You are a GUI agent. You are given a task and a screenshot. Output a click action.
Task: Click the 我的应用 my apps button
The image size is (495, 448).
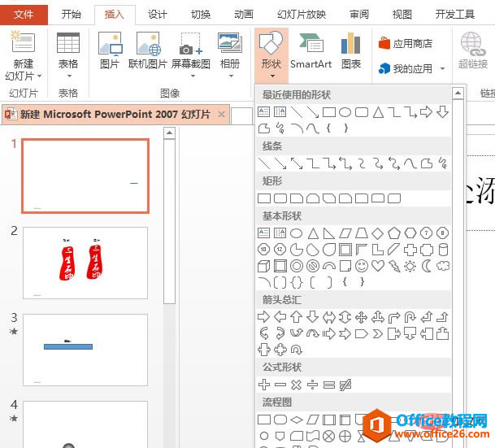[x=406, y=68]
